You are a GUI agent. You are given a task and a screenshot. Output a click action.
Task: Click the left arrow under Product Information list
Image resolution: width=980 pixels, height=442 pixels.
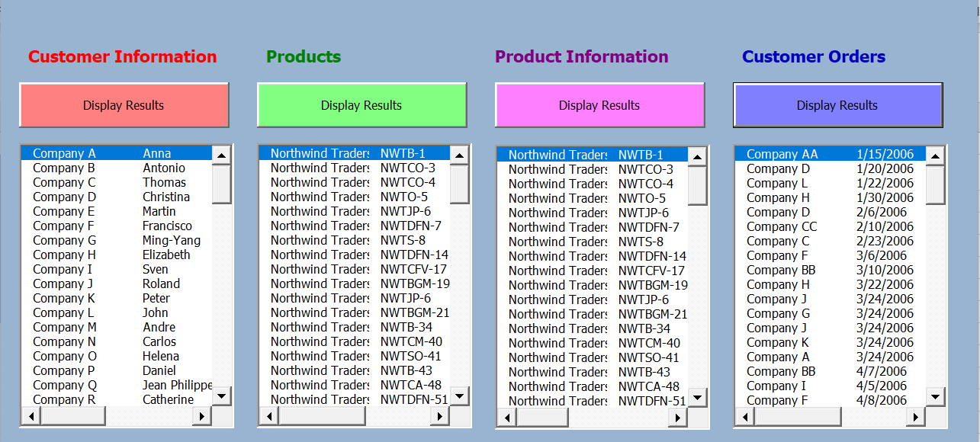(x=507, y=418)
